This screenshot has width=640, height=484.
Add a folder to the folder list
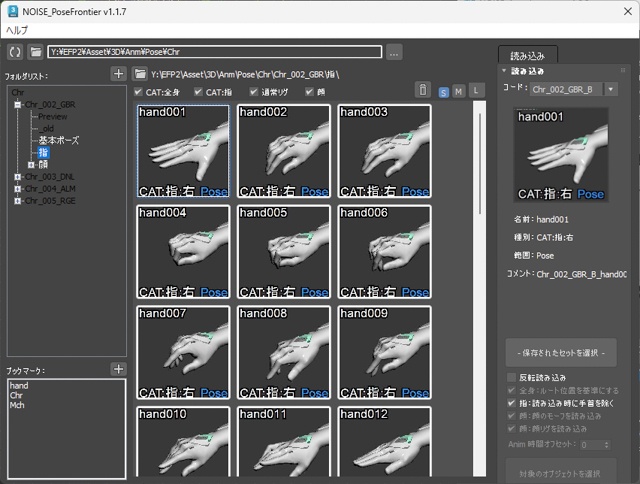[118, 74]
